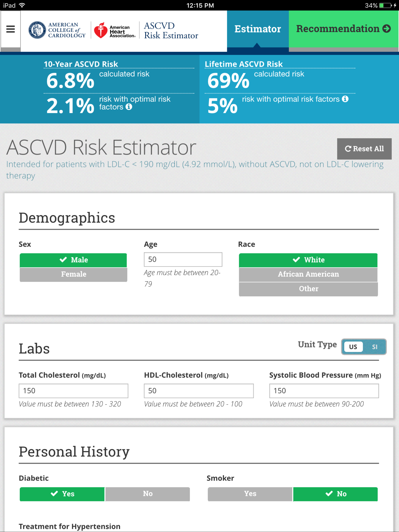This screenshot has height=532, width=399.
Task: Open the hamburger menu
Action: [10, 29]
